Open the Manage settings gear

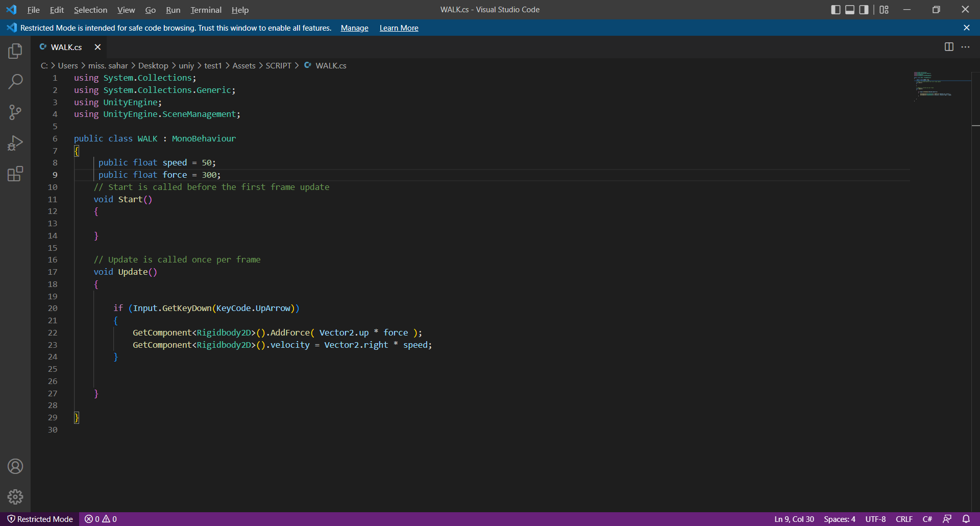[x=15, y=496]
